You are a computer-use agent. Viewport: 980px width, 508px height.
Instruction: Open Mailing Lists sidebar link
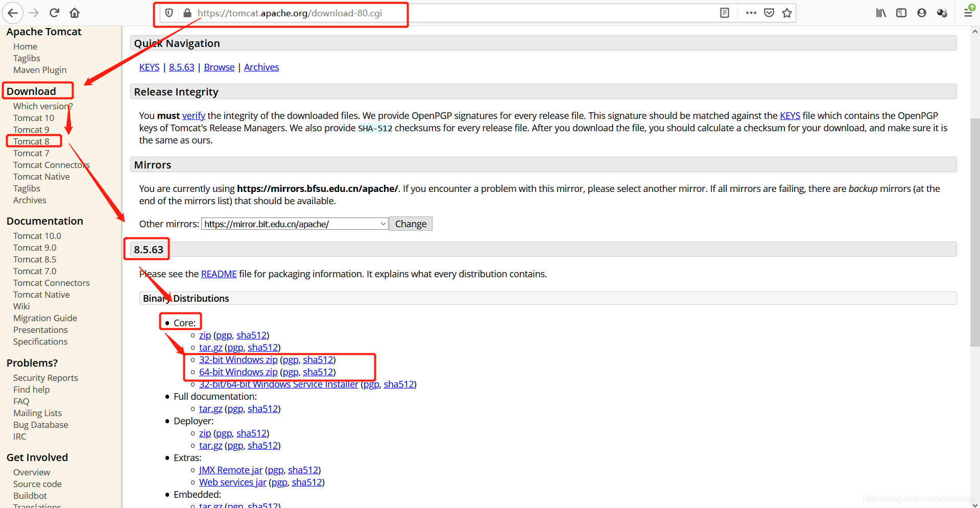[37, 413]
